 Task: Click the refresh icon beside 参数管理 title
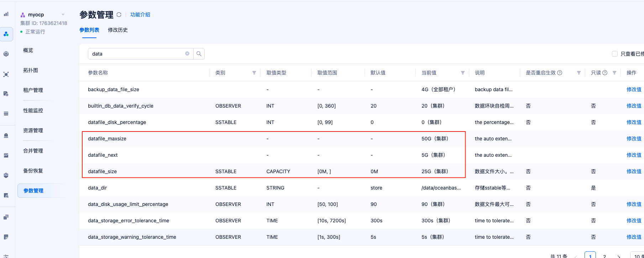pyautogui.click(x=119, y=15)
